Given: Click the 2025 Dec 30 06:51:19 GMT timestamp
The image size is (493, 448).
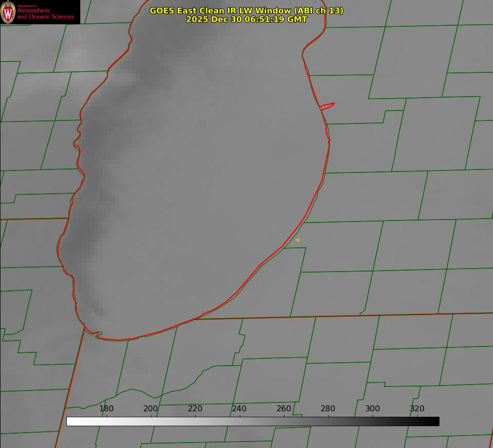Looking at the screenshot, I should click(247, 19).
